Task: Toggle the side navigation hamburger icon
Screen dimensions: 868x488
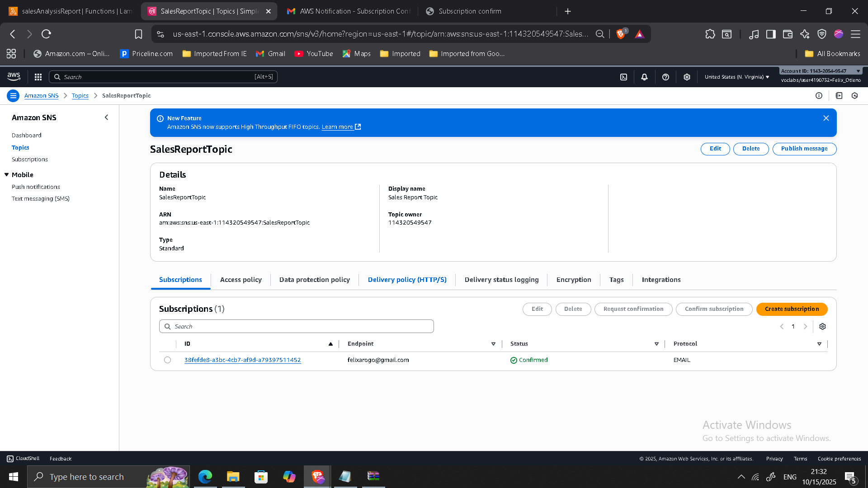Action: pos(13,96)
